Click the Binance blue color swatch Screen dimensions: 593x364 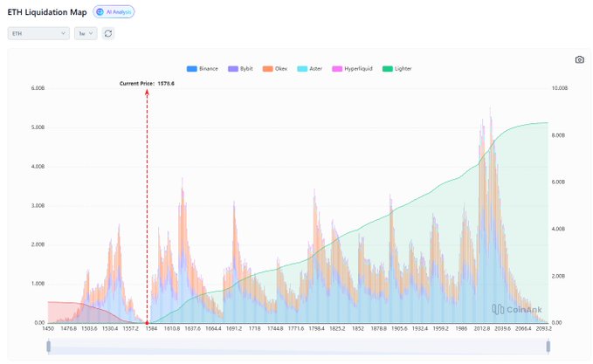tap(192, 69)
